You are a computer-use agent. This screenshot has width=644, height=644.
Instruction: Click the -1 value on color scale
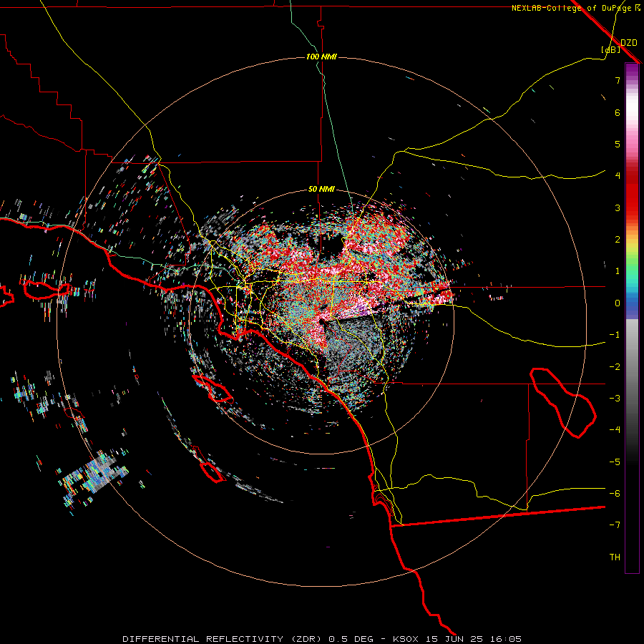(615, 334)
